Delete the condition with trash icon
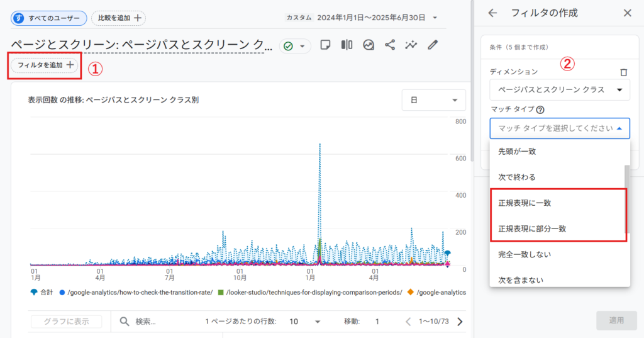Image resolution: width=644 pixels, height=338 pixels. (623, 72)
